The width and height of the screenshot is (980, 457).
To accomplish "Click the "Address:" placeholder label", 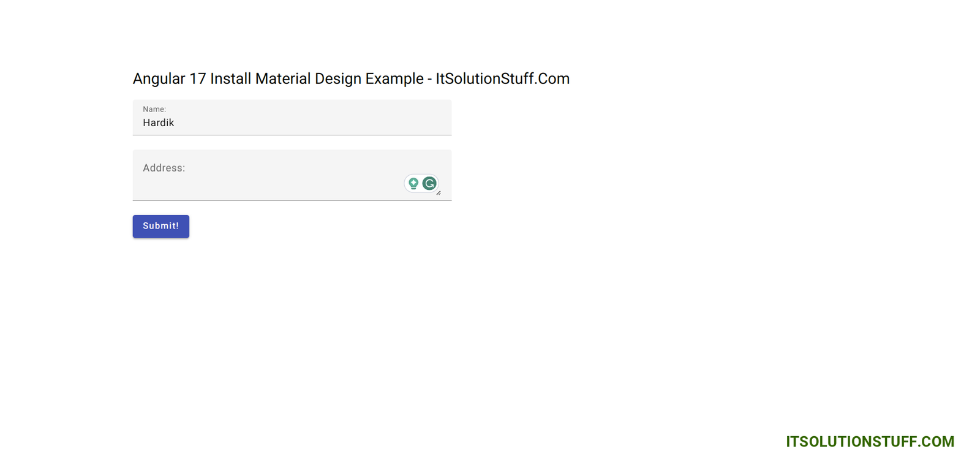I will [x=164, y=168].
